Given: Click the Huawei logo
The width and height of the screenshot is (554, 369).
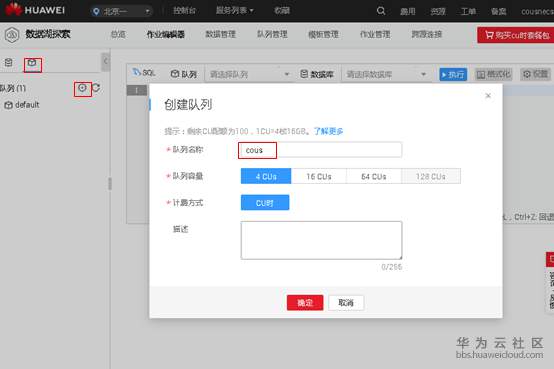Looking at the screenshot, I should click(35, 10).
